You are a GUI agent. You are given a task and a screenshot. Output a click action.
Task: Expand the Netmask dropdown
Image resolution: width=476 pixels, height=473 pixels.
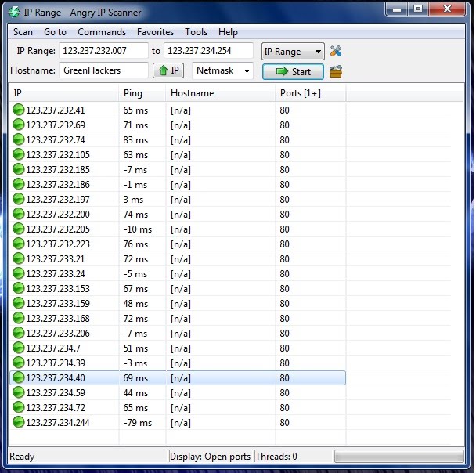pos(223,70)
